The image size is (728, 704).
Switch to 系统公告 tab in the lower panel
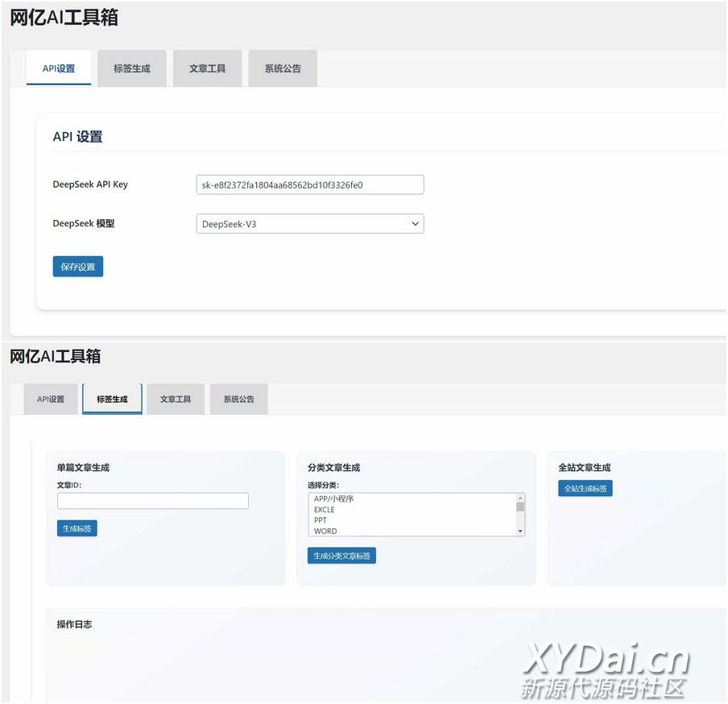pyautogui.click(x=238, y=400)
